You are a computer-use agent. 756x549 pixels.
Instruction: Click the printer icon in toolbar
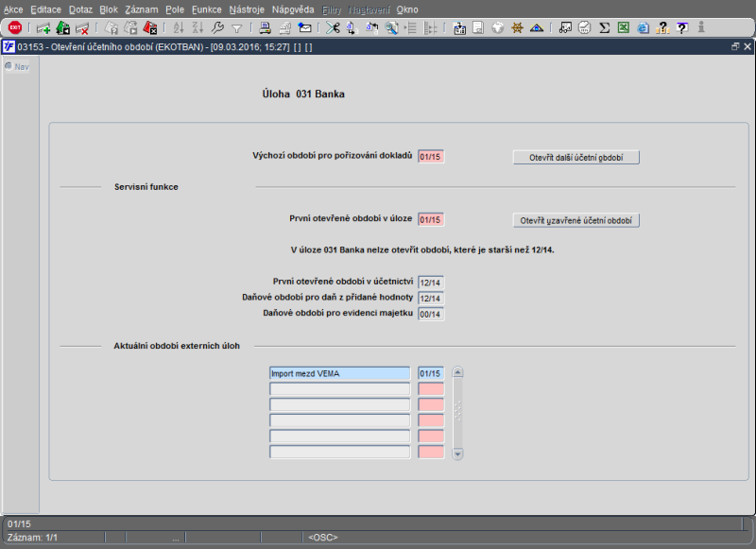(265, 28)
